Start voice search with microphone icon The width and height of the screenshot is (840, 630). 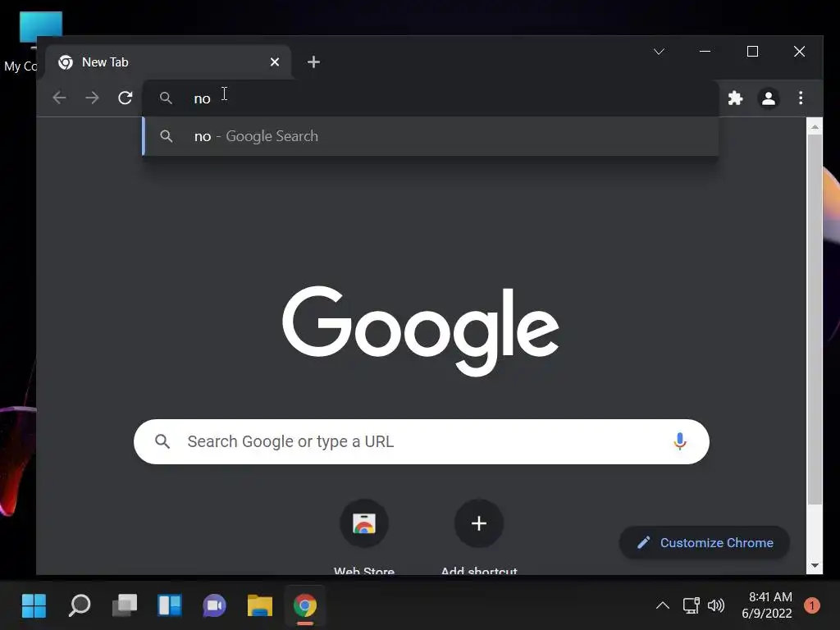tap(680, 441)
